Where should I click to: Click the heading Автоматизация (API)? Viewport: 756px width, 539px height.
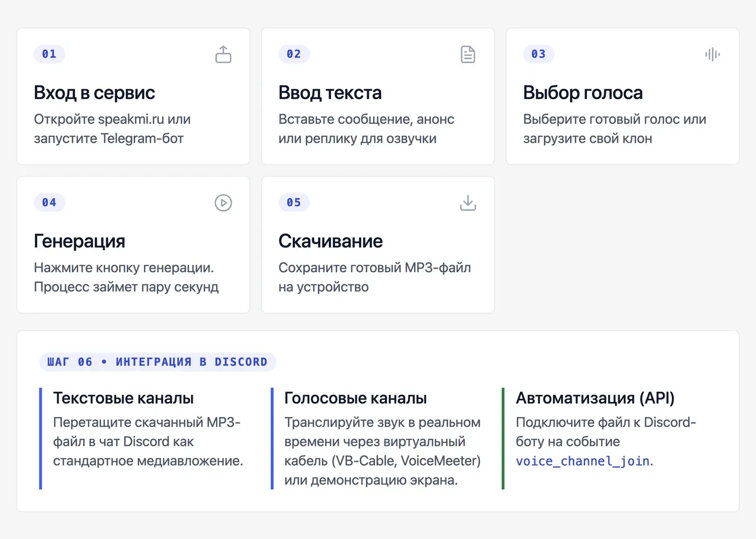(595, 399)
